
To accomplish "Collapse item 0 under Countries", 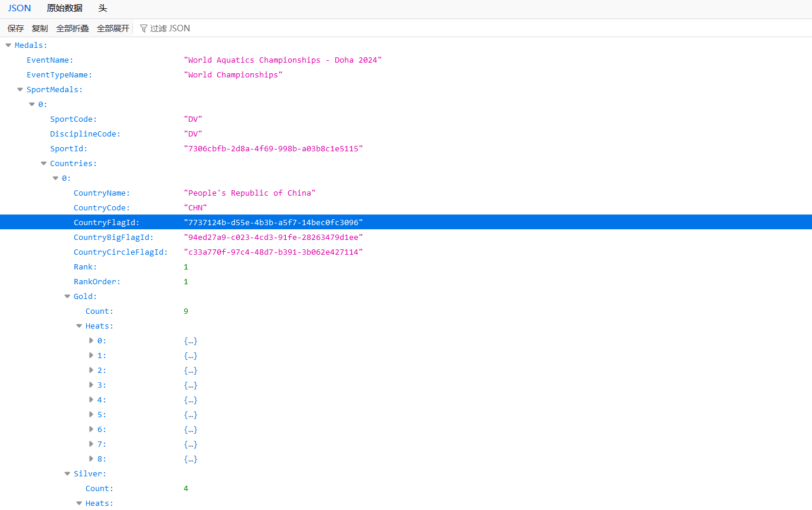I will point(56,178).
